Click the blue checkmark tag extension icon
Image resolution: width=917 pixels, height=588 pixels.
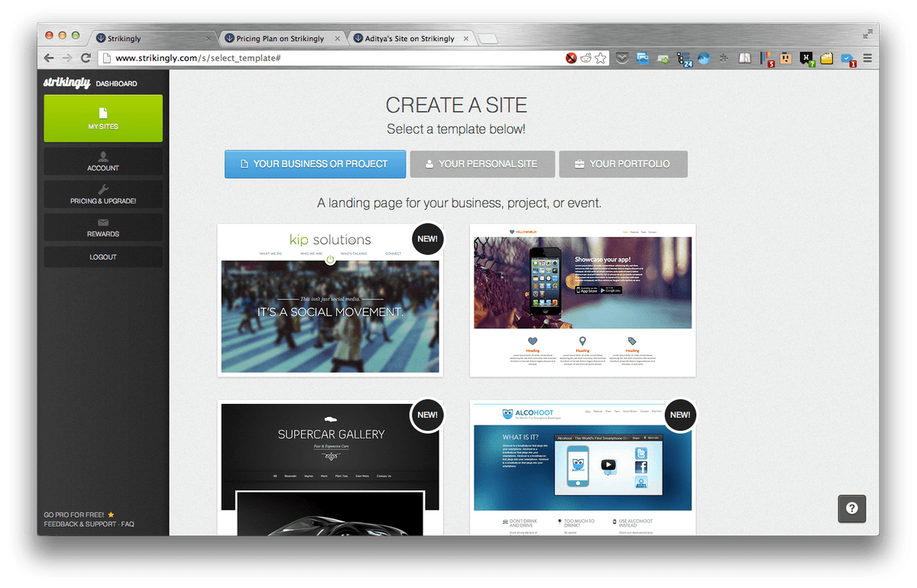point(847,59)
